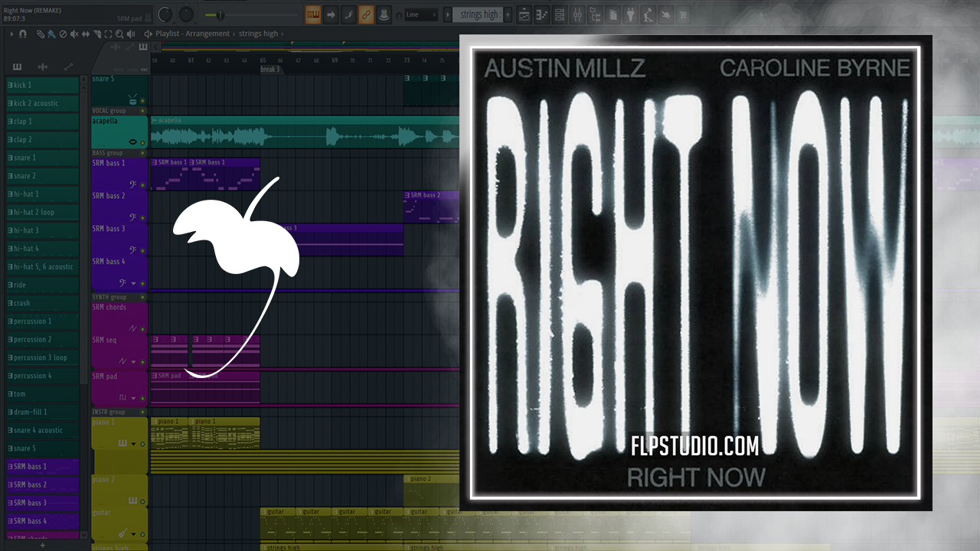Image resolution: width=980 pixels, height=551 pixels.
Task: Select the hi-hat 2 loop pattern
Action: (43, 212)
